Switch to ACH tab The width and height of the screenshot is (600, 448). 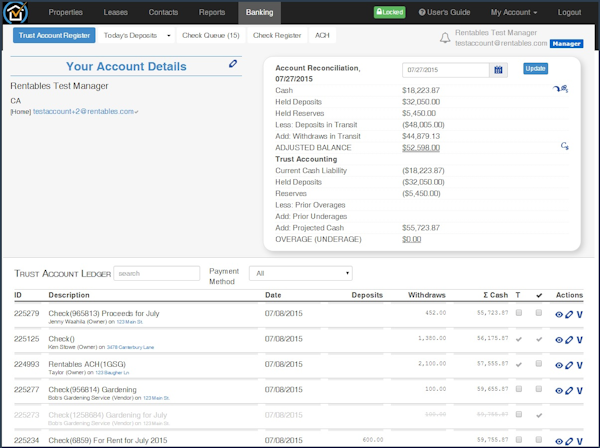click(x=322, y=35)
